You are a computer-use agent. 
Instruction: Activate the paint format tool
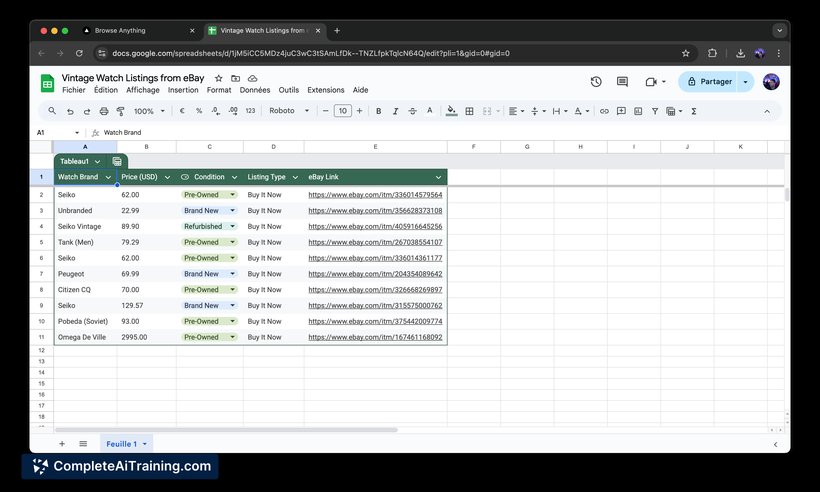[x=120, y=111]
